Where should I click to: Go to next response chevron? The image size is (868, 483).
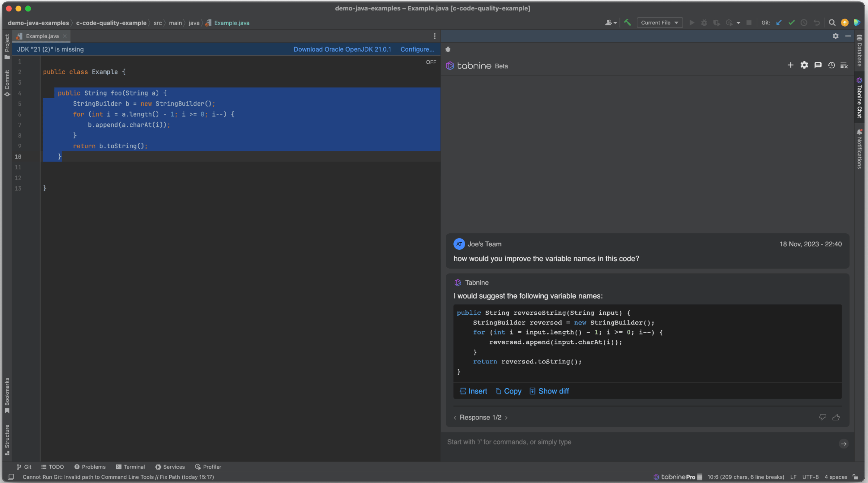click(506, 418)
